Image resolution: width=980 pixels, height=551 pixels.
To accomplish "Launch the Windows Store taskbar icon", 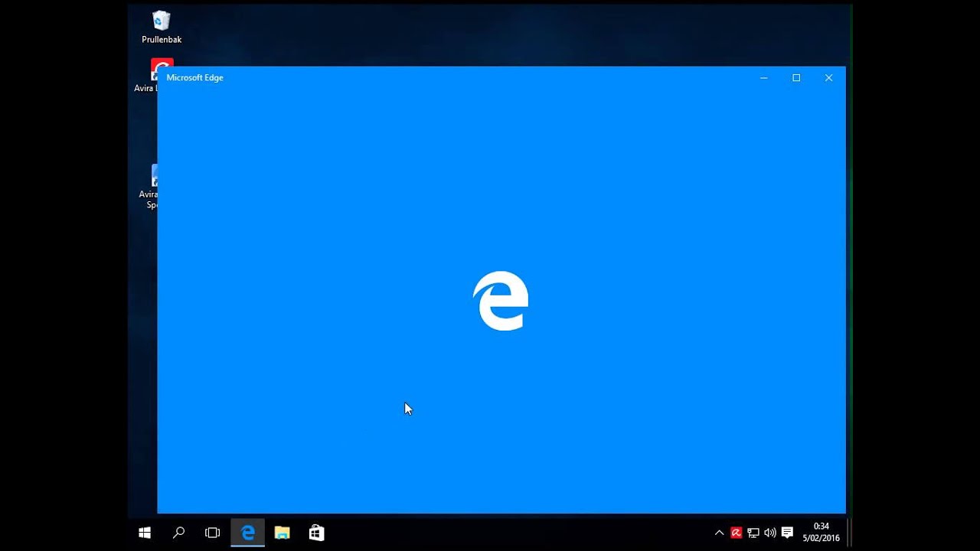I will [316, 533].
